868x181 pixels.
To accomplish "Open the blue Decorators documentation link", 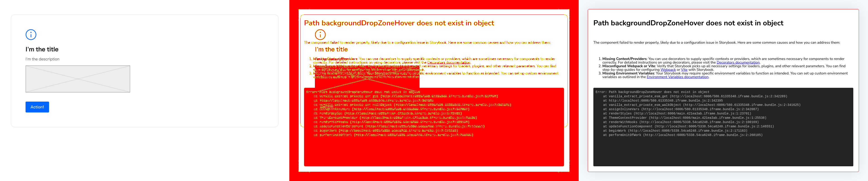I will point(738,62).
